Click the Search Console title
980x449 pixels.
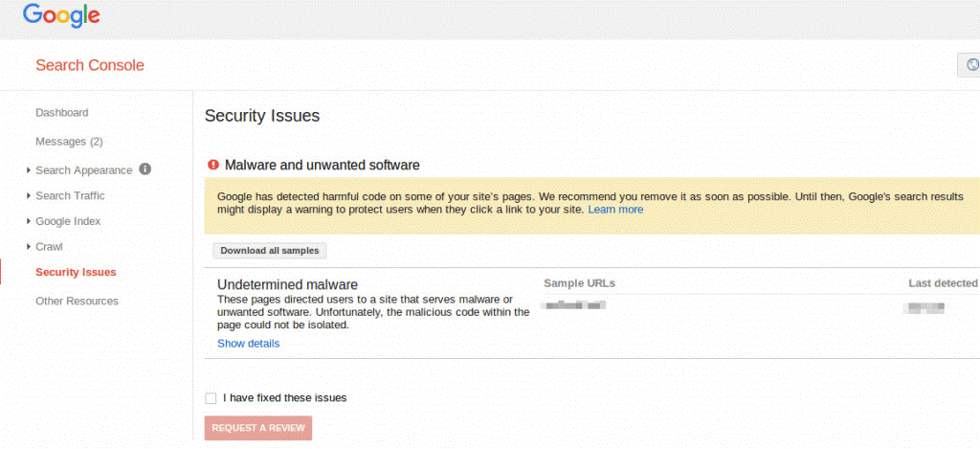pos(90,66)
